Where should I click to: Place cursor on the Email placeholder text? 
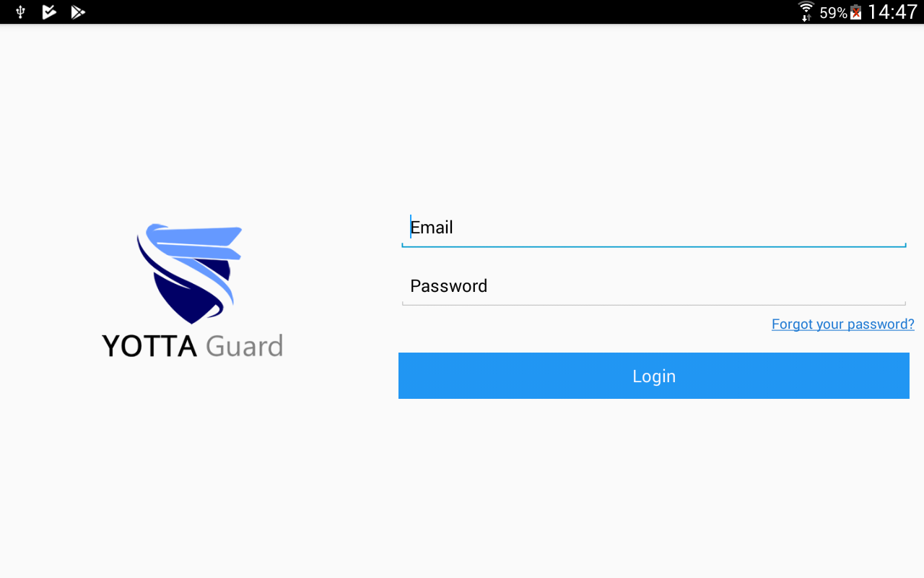432,228
